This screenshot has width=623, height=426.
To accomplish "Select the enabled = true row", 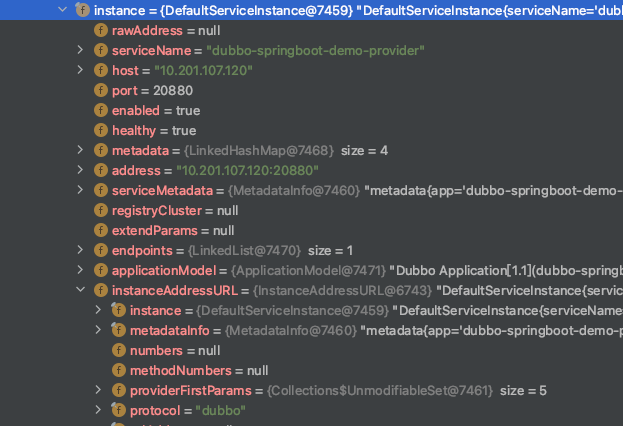I will 312,110.
